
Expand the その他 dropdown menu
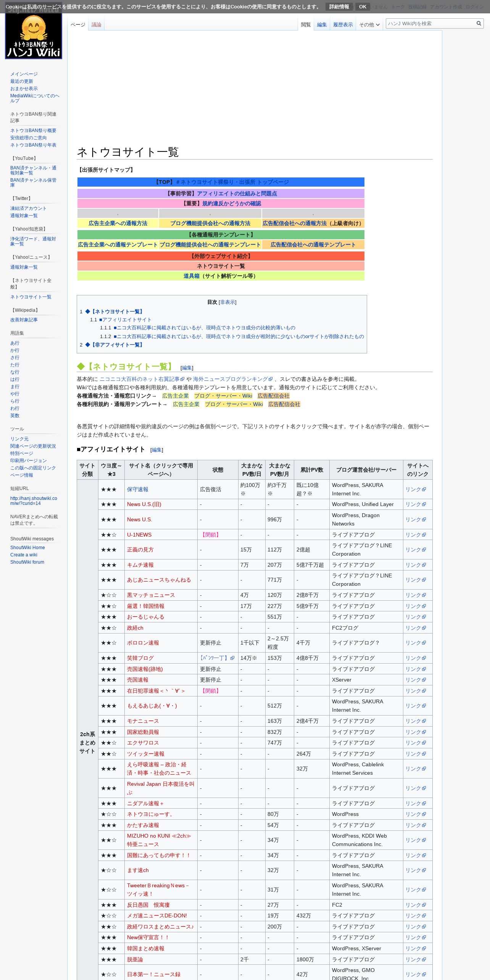click(x=369, y=25)
